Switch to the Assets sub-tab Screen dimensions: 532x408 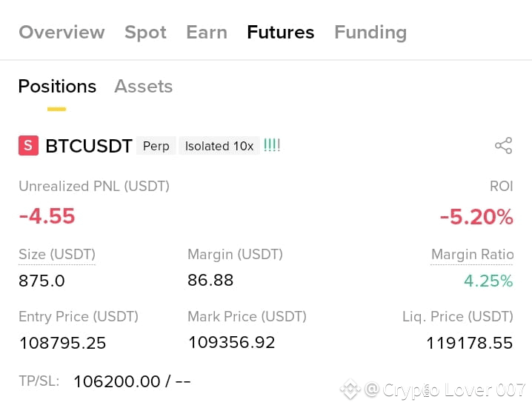coord(144,86)
